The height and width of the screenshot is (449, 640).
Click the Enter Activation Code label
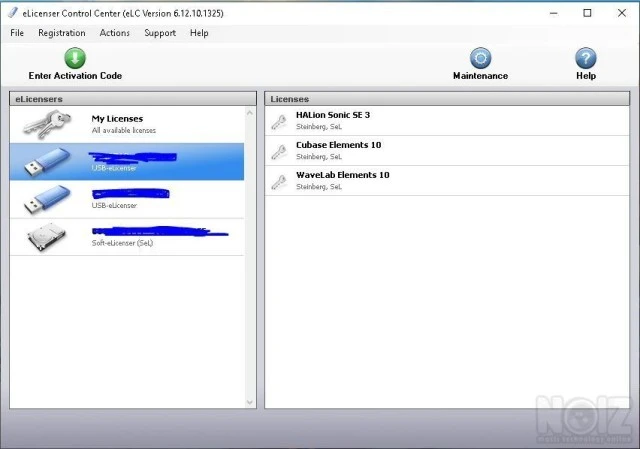coord(75,76)
